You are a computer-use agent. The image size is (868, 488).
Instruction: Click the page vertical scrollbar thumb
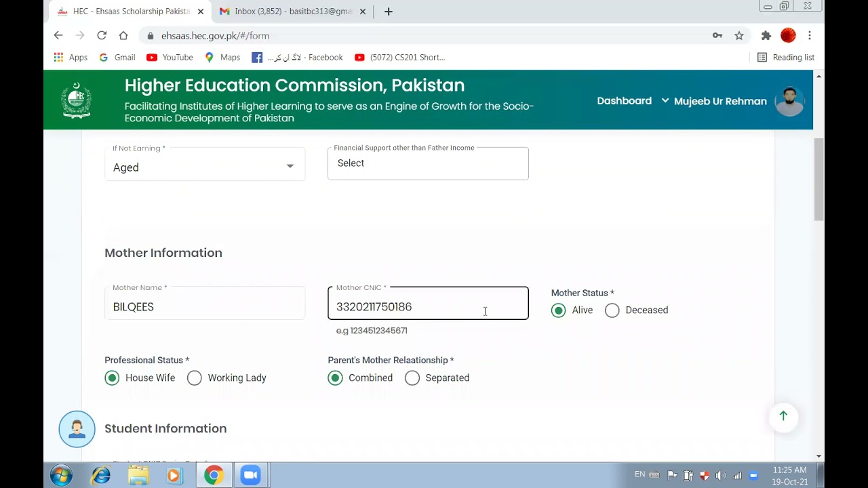pos(818,179)
